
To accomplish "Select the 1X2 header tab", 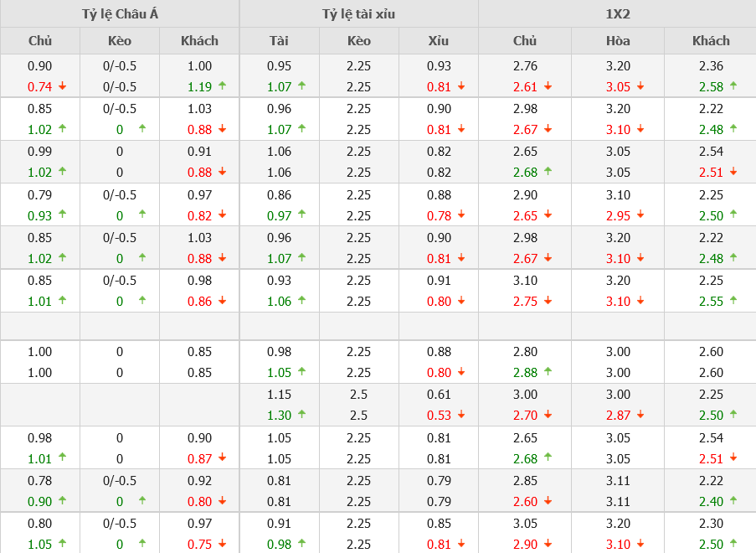I will coord(617,13).
